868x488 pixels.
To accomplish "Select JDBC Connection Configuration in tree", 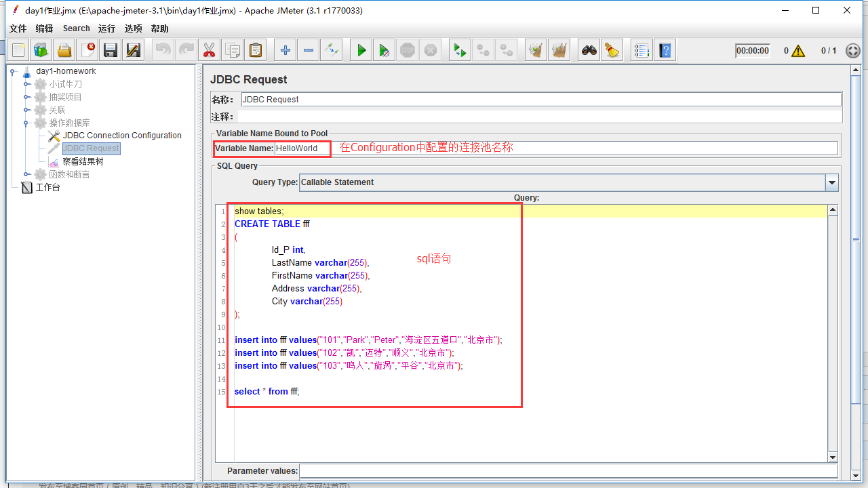I will 122,136.
